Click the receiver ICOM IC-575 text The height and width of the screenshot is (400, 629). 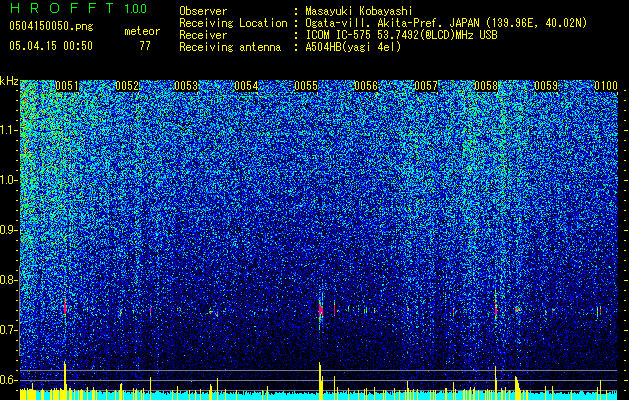pyautogui.click(x=401, y=35)
